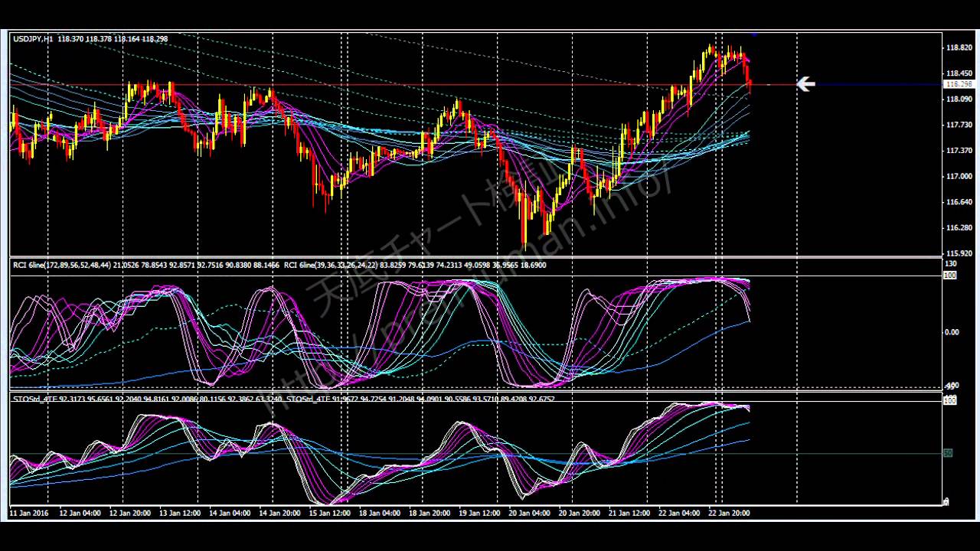Click the 19 Jan 12:00 time axis label

[x=479, y=514]
